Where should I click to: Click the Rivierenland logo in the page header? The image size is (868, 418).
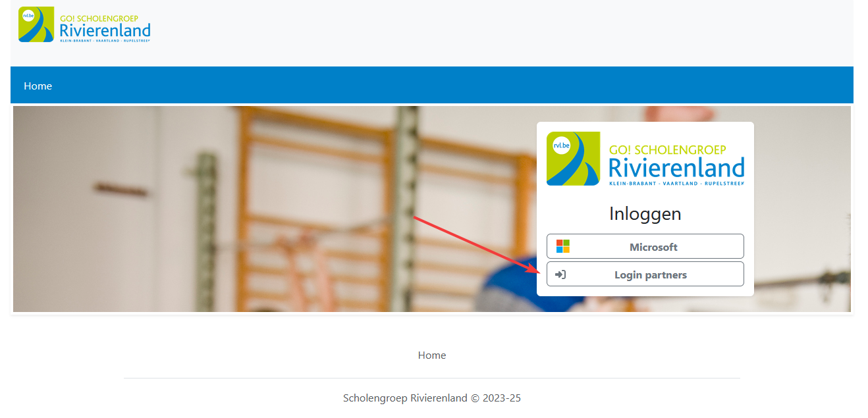coord(84,25)
